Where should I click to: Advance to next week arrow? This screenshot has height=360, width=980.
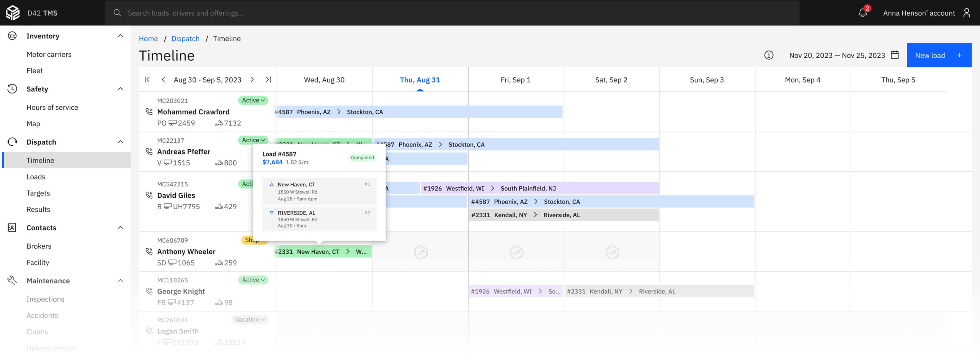point(252,80)
